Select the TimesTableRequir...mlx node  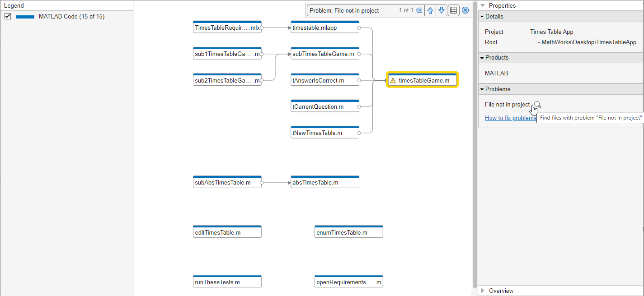pos(227,28)
